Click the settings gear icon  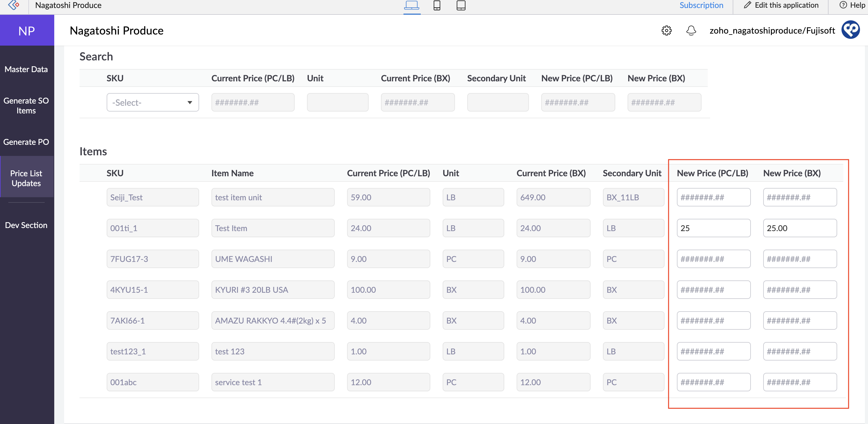tap(666, 30)
